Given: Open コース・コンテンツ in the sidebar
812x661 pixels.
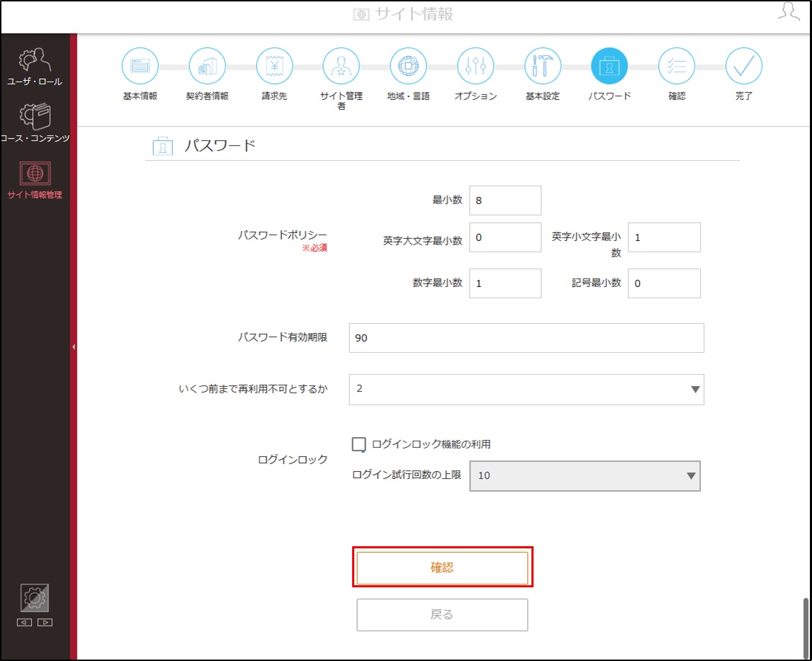Looking at the screenshot, I should 35,123.
